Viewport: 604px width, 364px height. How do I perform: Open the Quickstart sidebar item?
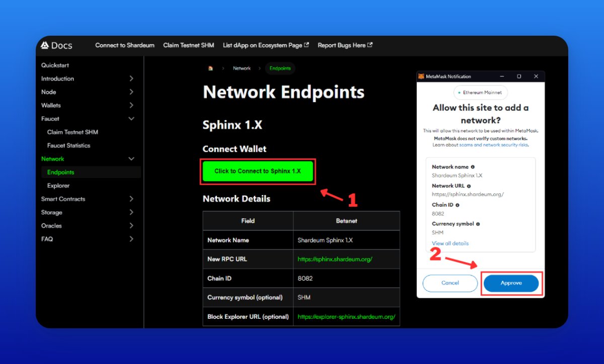click(x=55, y=65)
